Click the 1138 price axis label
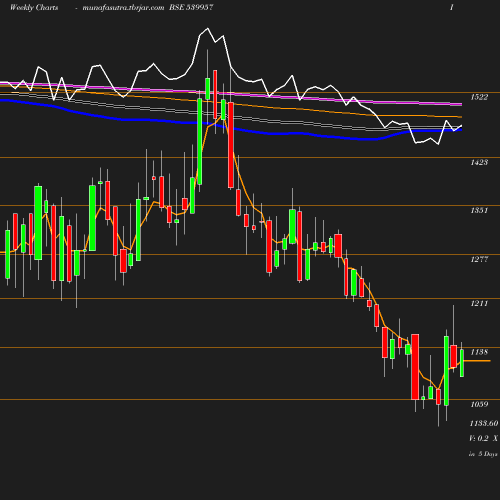Viewport: 500px width, 500px height. tap(479, 352)
